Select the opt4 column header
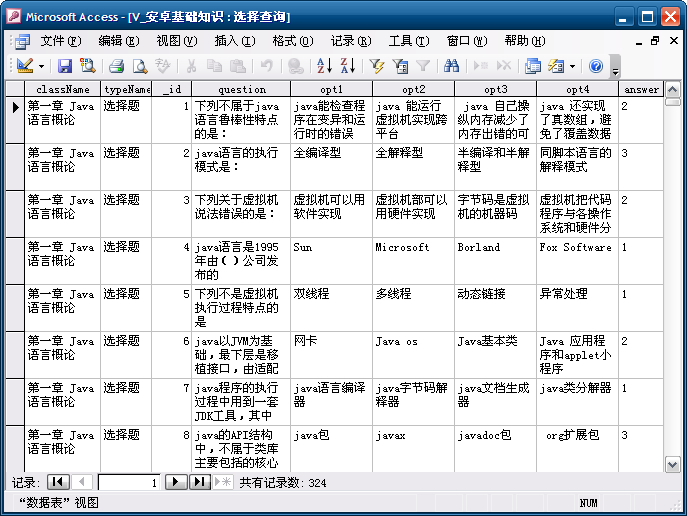This screenshot has height=516, width=687. click(x=577, y=89)
